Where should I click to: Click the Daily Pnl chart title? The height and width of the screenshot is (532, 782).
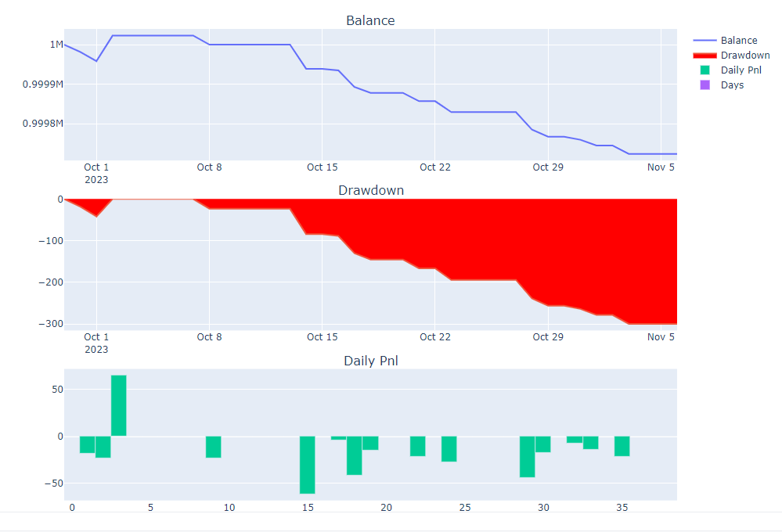pyautogui.click(x=371, y=361)
